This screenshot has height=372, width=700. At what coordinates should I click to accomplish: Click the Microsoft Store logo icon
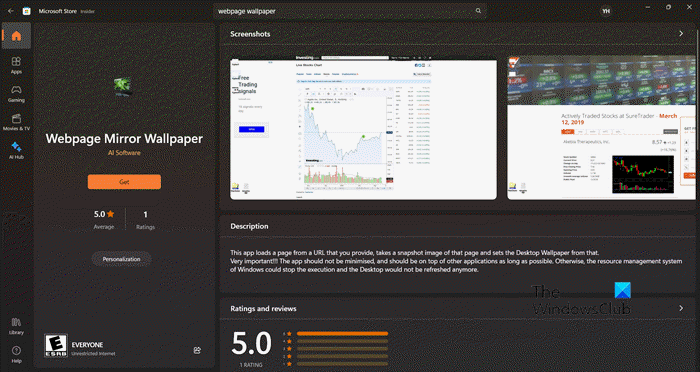[27, 11]
